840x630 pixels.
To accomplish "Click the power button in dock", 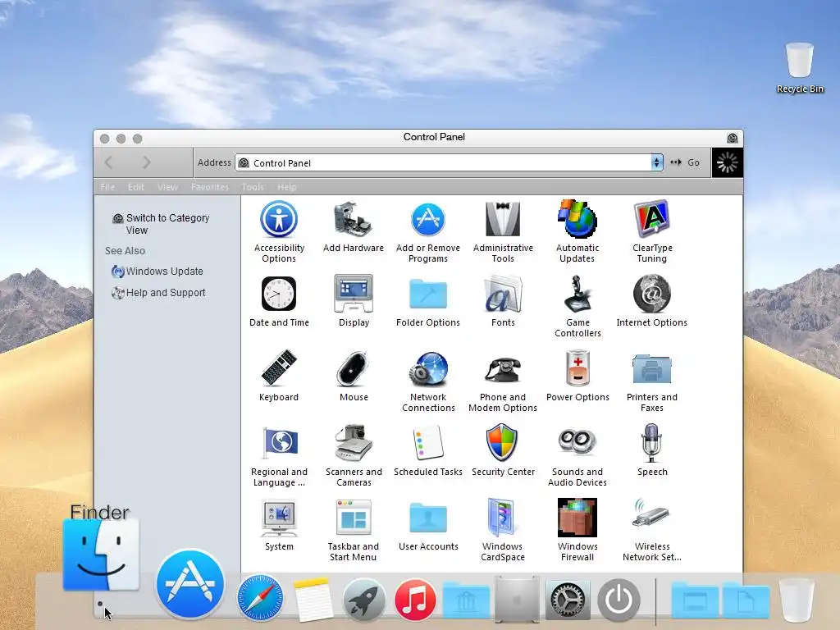I will click(619, 600).
